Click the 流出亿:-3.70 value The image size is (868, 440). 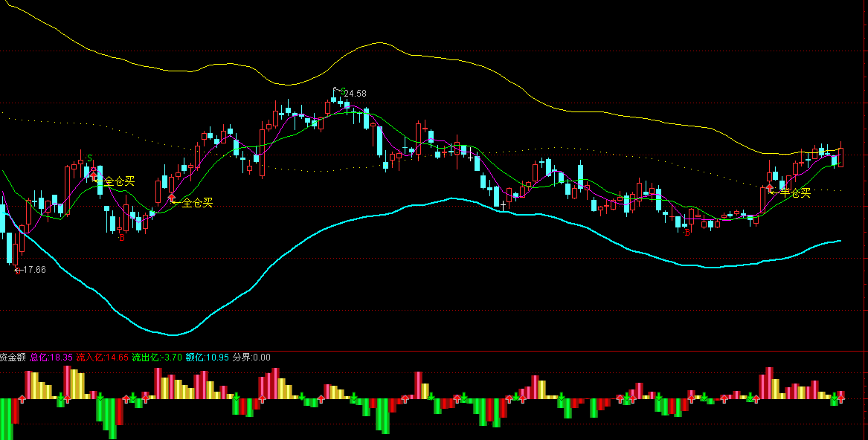click(x=157, y=357)
